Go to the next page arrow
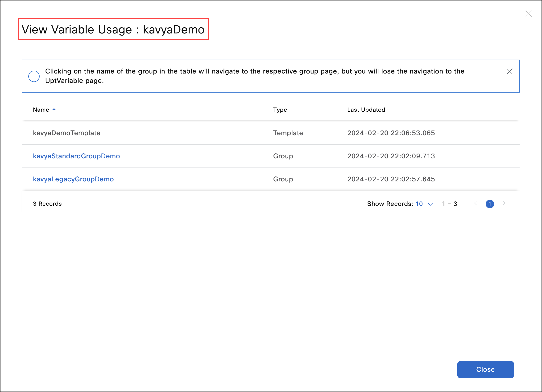The image size is (542, 392). [504, 203]
